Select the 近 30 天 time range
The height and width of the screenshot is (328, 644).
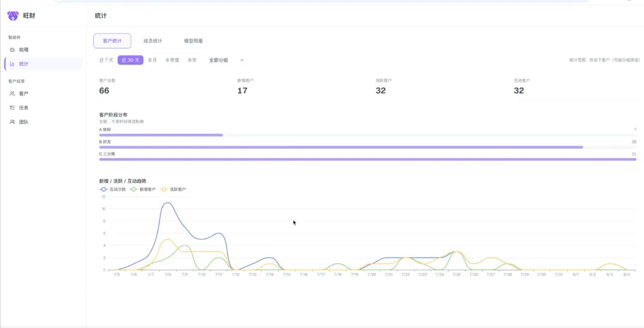[131, 60]
